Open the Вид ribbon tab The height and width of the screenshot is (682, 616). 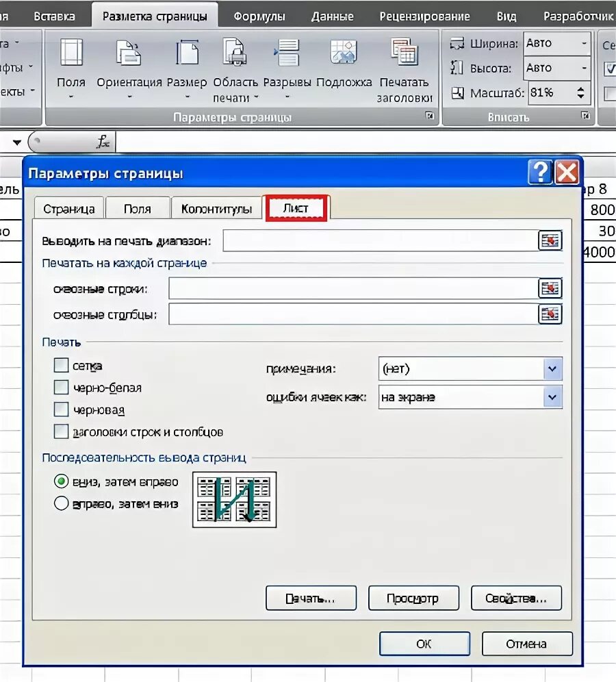click(x=506, y=16)
